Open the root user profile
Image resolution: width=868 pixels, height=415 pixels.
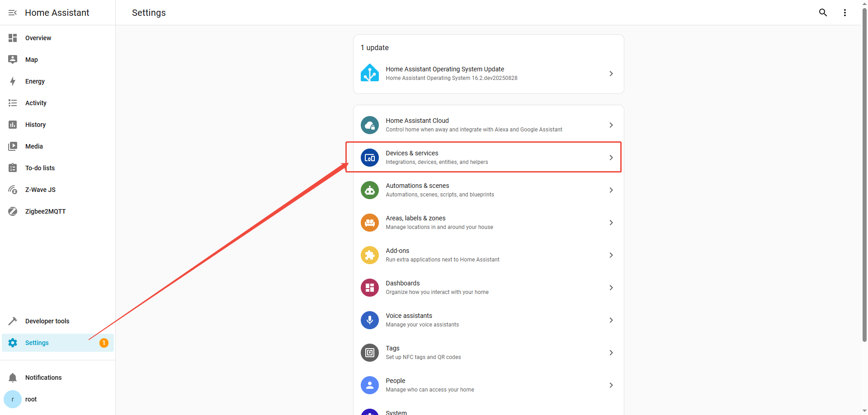pos(31,399)
